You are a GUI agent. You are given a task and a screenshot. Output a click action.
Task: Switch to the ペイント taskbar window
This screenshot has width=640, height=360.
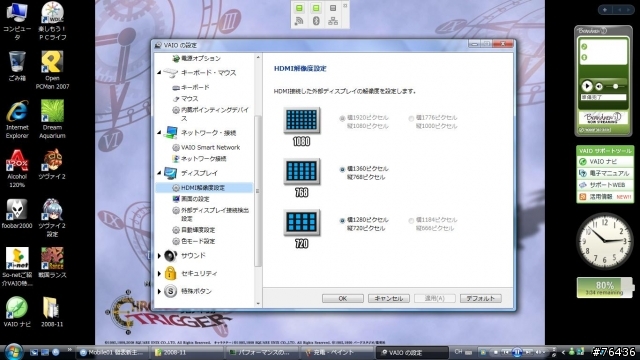(336, 352)
